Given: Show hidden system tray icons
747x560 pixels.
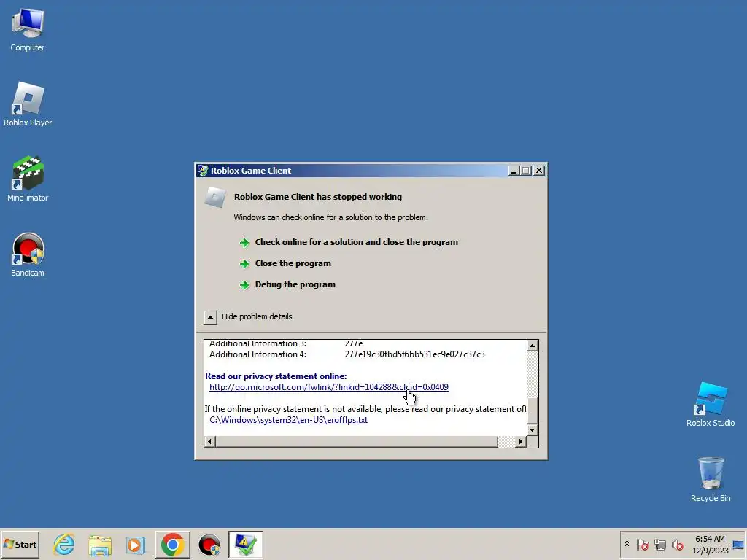Looking at the screenshot, I should pyautogui.click(x=627, y=544).
